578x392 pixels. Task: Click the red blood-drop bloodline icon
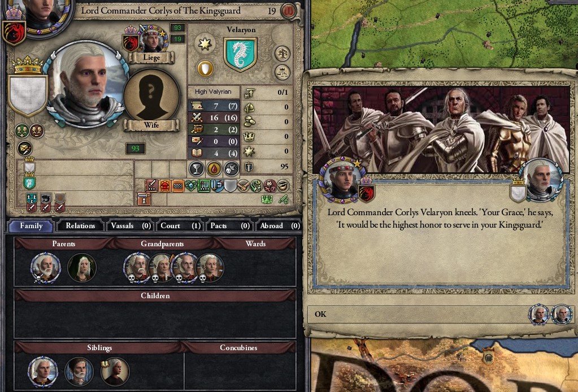(x=214, y=169)
